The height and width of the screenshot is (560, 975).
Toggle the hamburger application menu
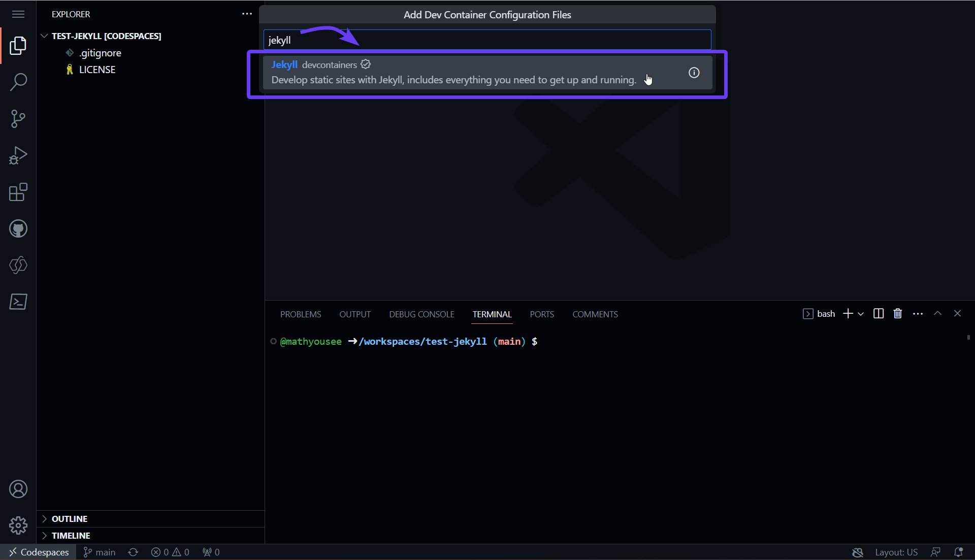(x=18, y=14)
